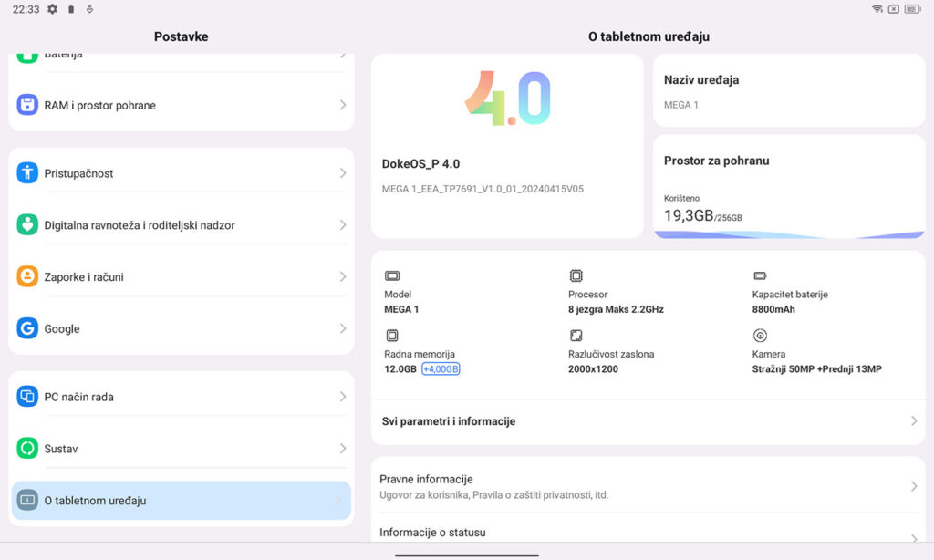Open the Naziv uređaja card
Viewport: 934px width, 560px height.
point(788,91)
